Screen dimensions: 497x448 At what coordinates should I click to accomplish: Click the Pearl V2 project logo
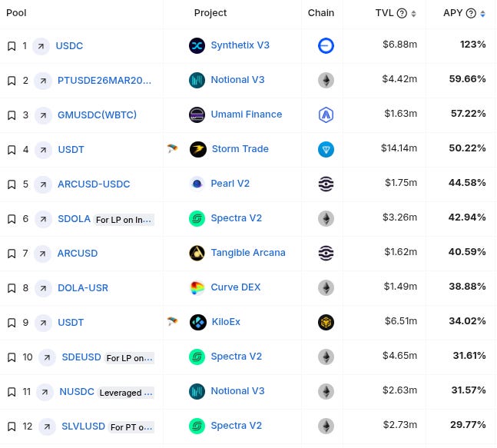(x=197, y=184)
